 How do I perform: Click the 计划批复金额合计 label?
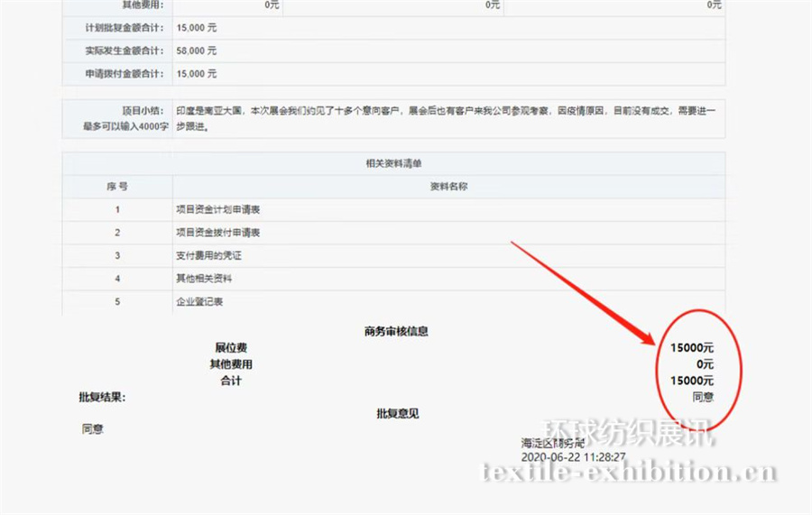coord(123,28)
